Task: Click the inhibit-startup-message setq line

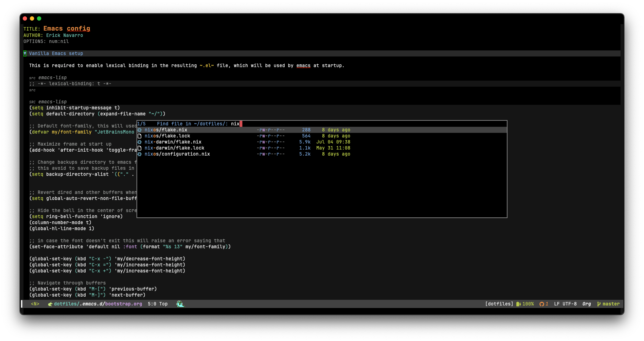Action: 75,108
